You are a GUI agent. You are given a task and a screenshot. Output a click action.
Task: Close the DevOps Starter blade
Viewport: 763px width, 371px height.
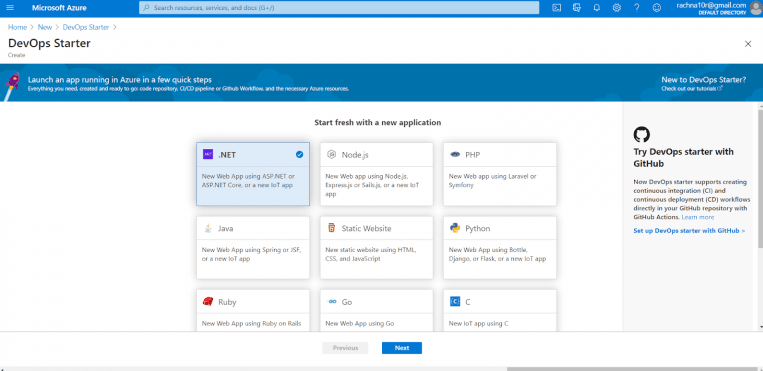coord(748,44)
